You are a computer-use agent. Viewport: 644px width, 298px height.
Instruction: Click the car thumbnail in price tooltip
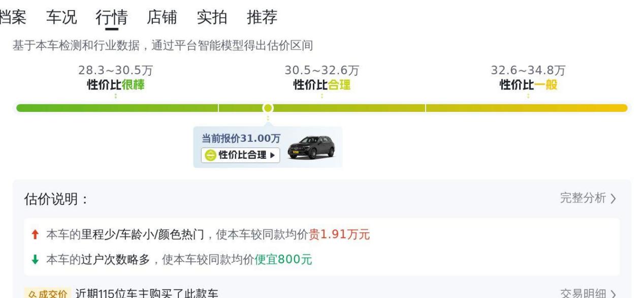[x=311, y=147]
